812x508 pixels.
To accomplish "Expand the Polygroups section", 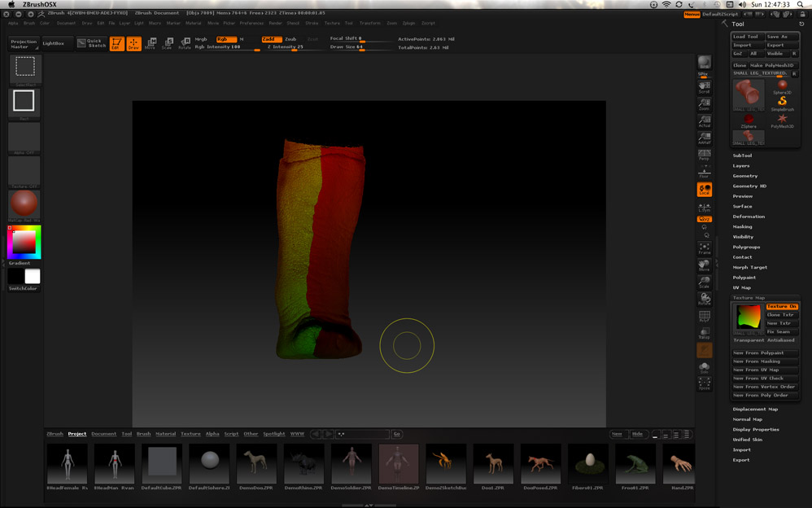I will click(746, 247).
